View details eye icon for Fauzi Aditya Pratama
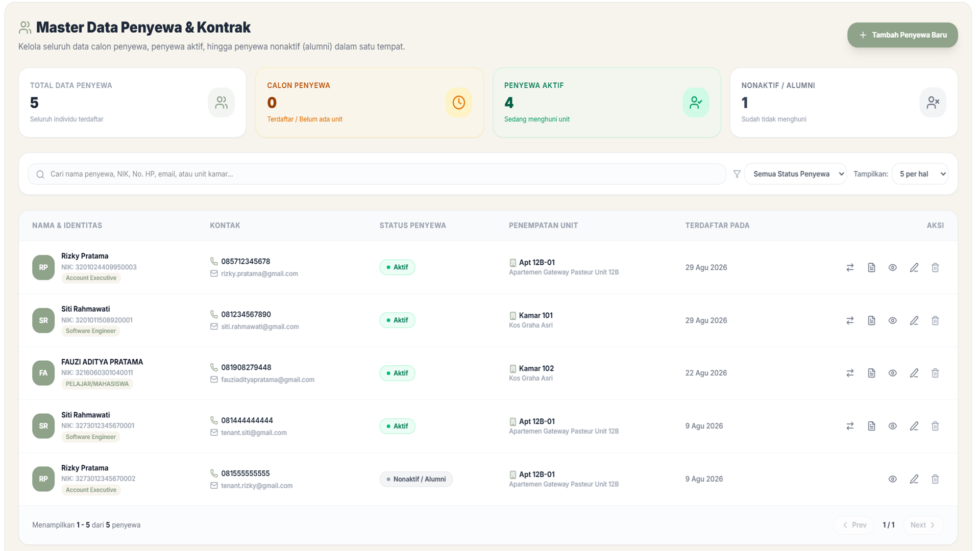The image size is (980, 551). (x=893, y=373)
